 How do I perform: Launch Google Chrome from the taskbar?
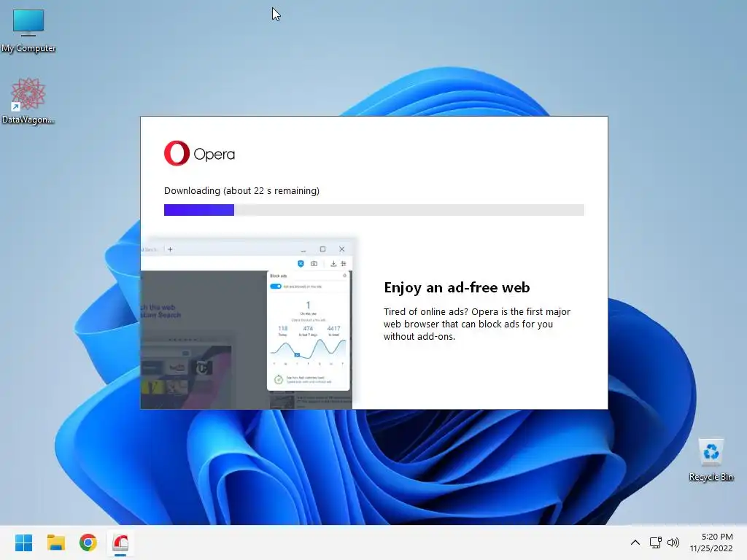tap(88, 542)
